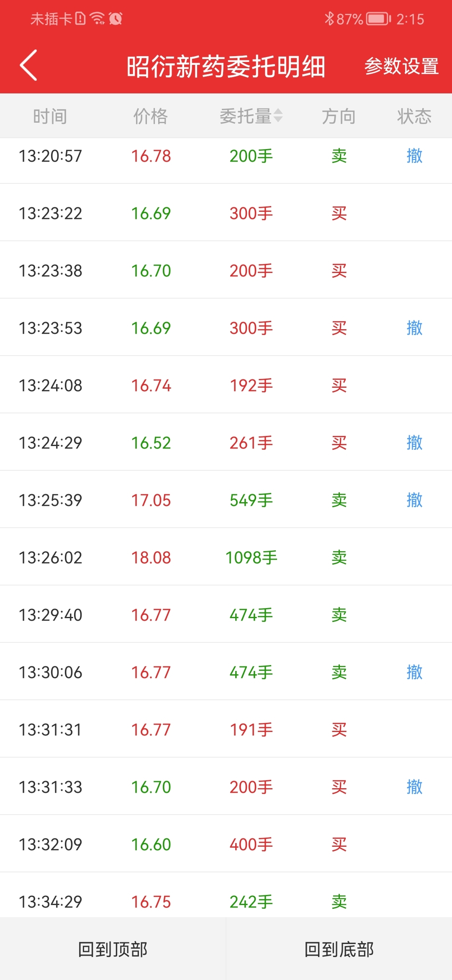Select the 13:24:08 order at 16.74

[226, 385]
